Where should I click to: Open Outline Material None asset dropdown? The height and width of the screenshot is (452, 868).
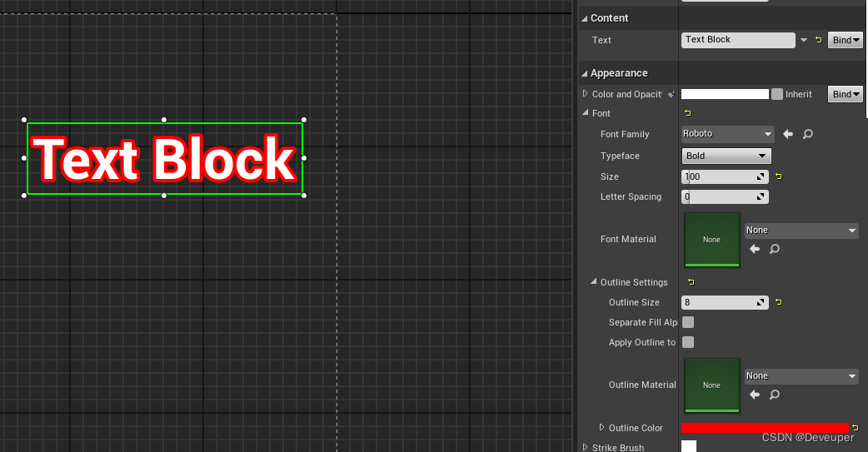click(801, 375)
